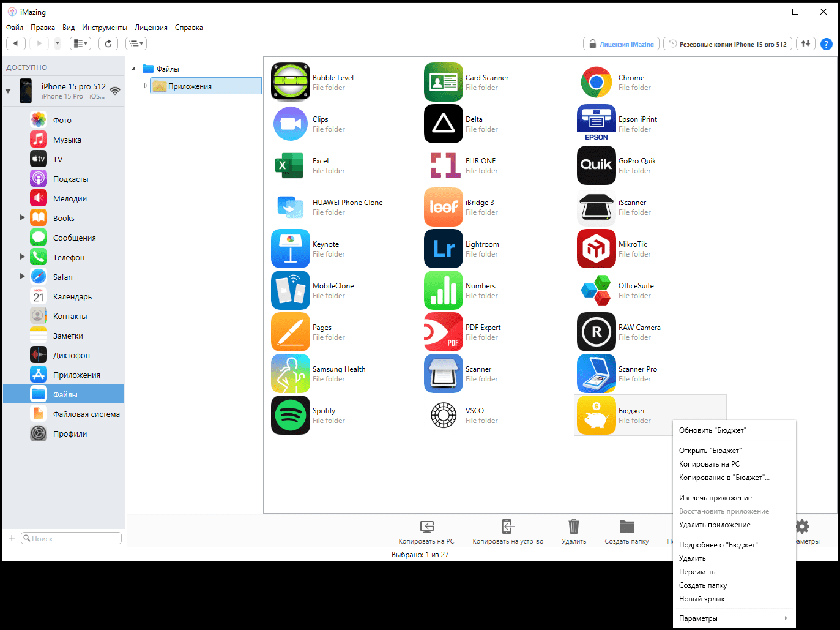Screen dimensions: 840x630
Task: Open Файловая система in the sidebar
Action: 64,414
